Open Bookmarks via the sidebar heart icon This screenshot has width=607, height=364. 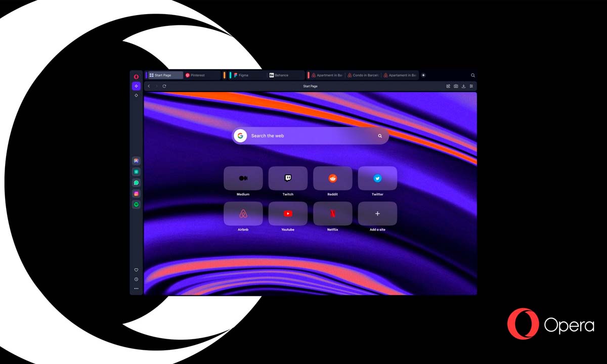(136, 269)
